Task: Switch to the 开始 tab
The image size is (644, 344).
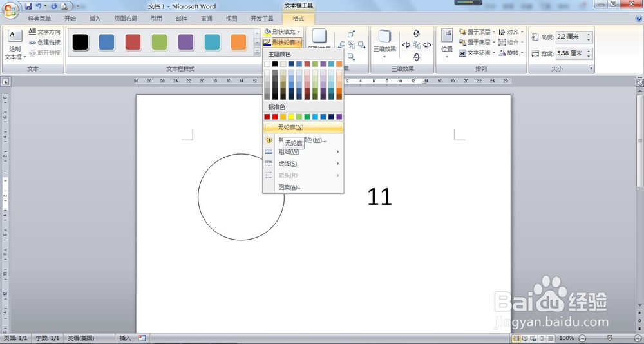Action: tap(70, 19)
